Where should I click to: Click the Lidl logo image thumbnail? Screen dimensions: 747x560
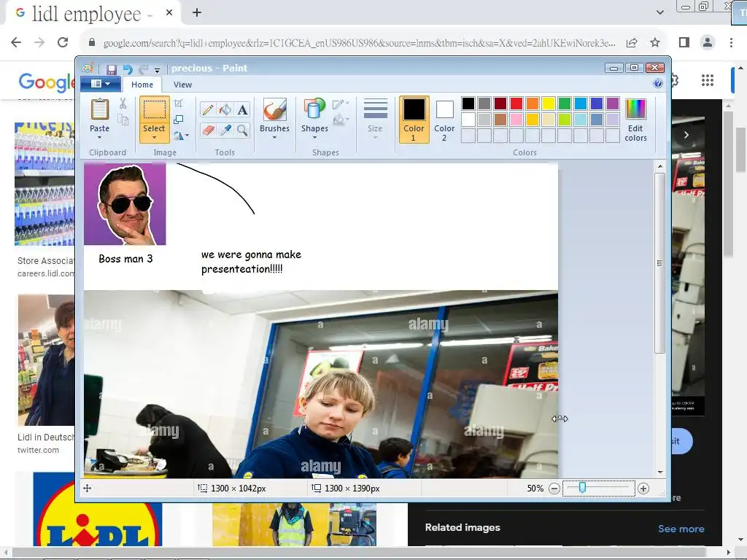pyautogui.click(x=98, y=509)
